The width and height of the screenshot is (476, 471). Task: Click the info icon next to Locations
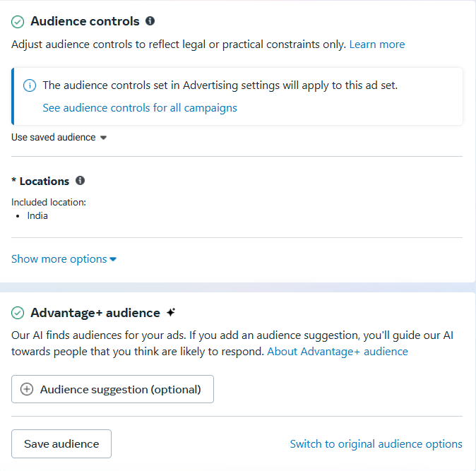(80, 181)
